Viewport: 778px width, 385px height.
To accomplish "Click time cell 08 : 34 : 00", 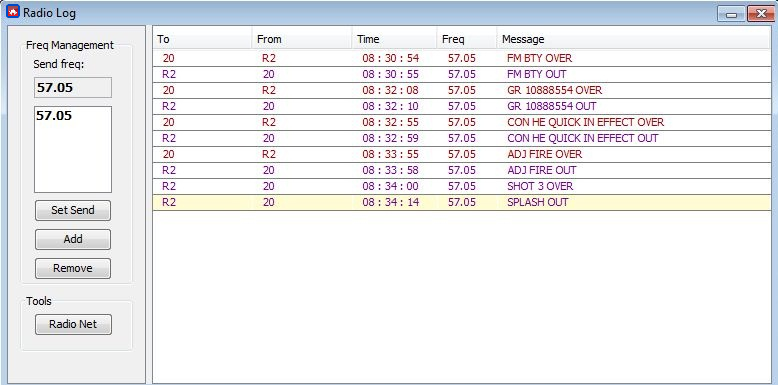I will coord(390,186).
